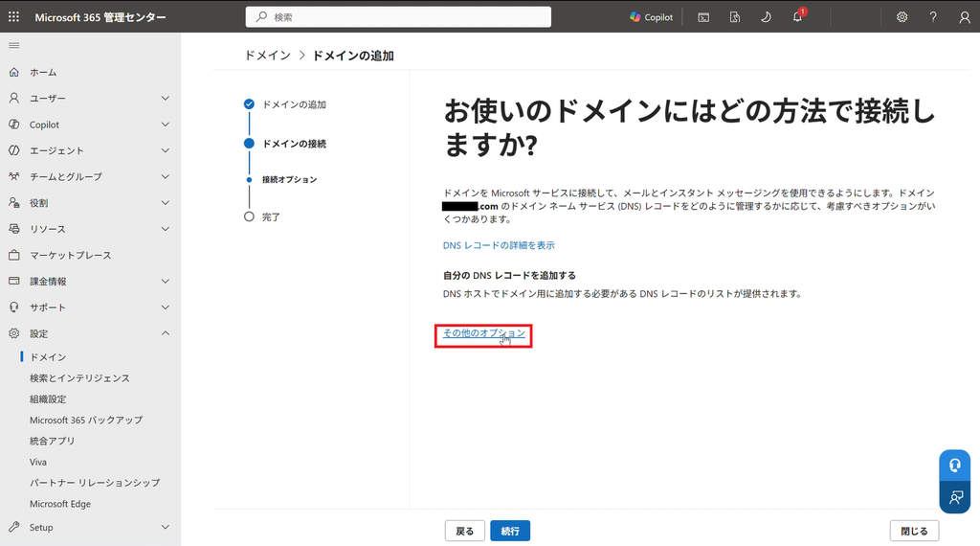Open the help question mark icon
980x546 pixels.
[x=933, y=17]
